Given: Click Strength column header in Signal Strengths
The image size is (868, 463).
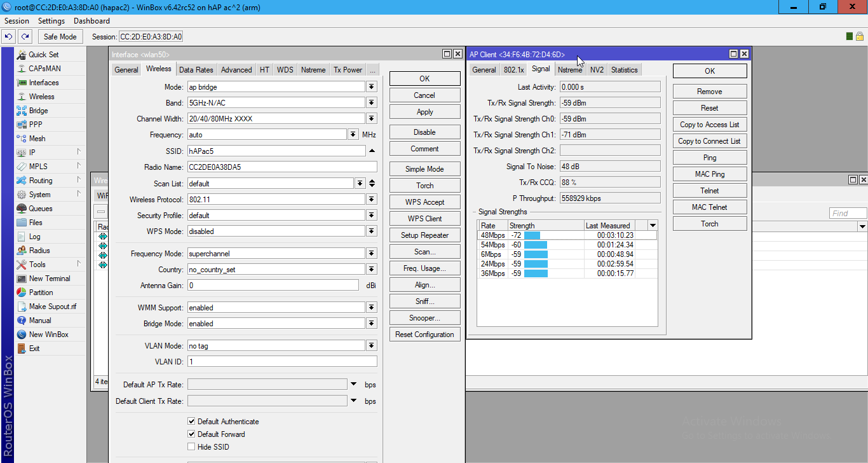Looking at the screenshot, I should (x=546, y=226).
